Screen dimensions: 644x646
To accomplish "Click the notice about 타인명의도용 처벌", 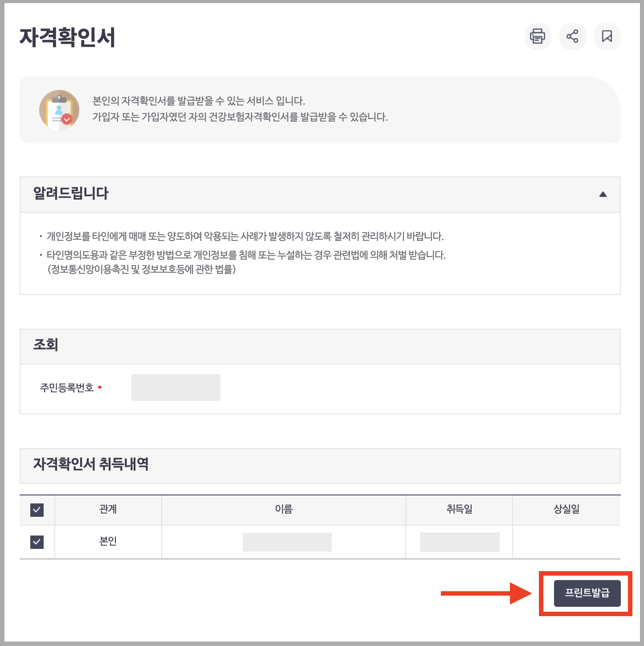I will click(x=246, y=255).
